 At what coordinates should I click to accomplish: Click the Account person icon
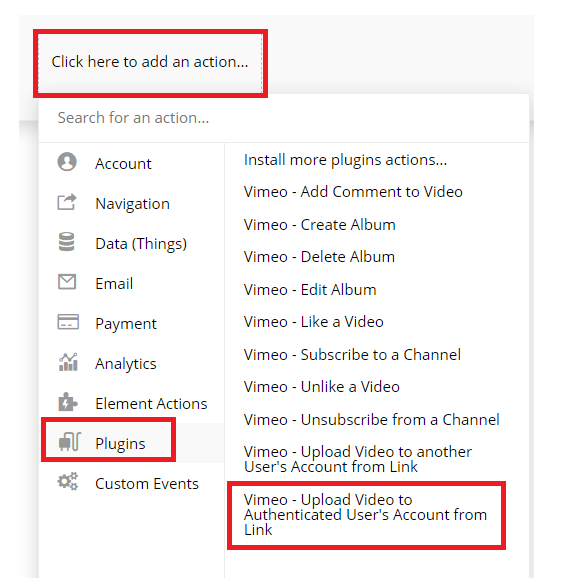click(x=67, y=162)
